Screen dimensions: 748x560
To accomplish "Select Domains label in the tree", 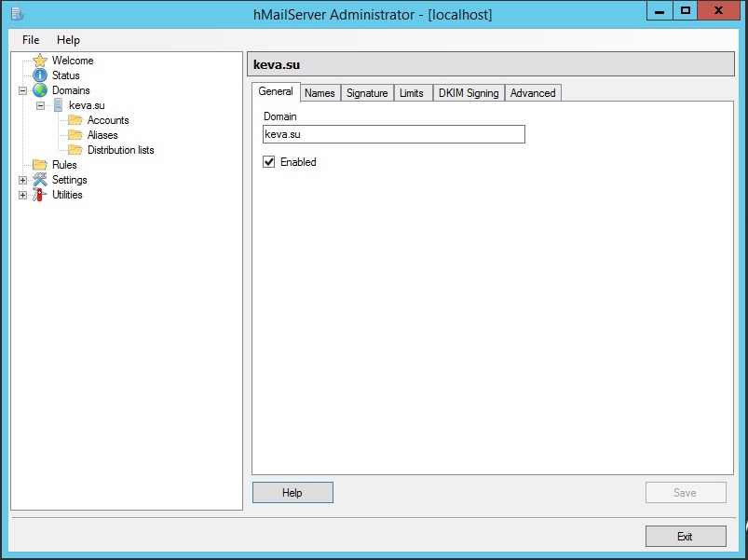I will click(71, 90).
